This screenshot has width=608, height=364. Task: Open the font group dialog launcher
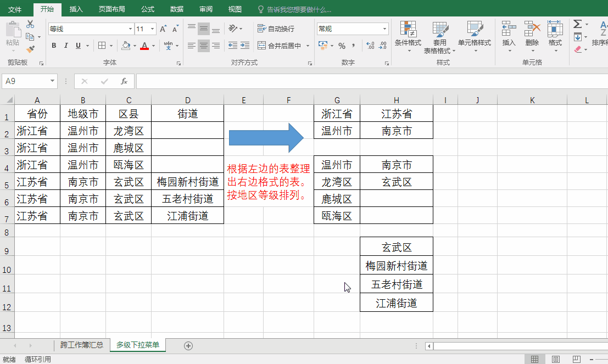[x=179, y=63]
